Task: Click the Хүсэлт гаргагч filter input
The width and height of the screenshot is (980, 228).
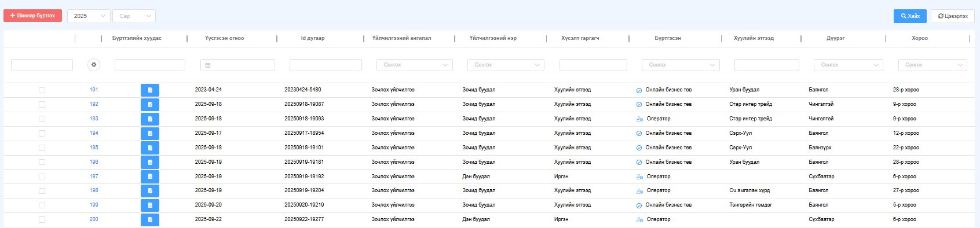Action: (593, 65)
